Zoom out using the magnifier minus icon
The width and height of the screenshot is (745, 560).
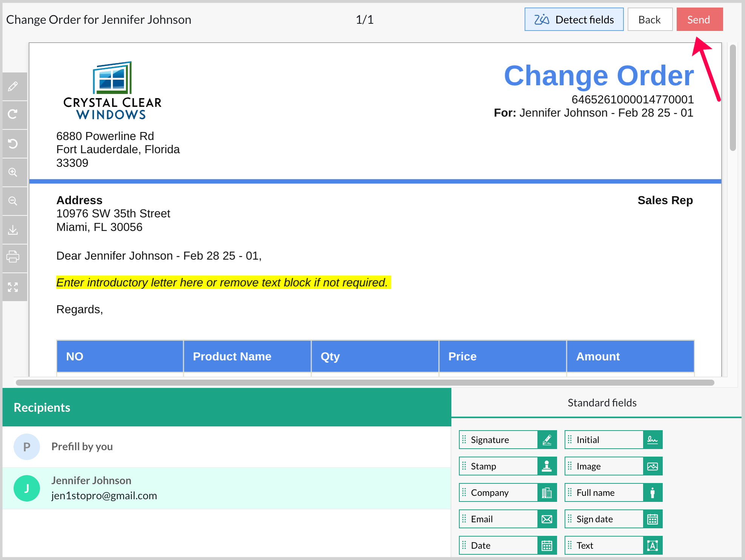tap(13, 201)
